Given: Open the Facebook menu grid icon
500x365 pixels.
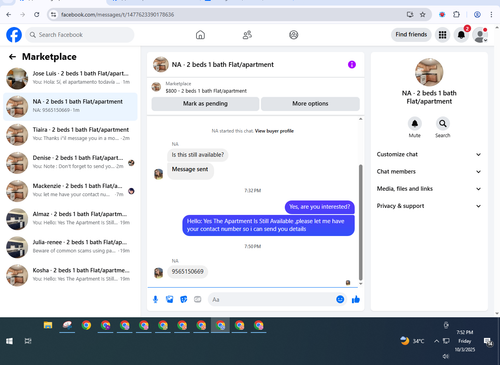Looking at the screenshot, I should 442,35.
